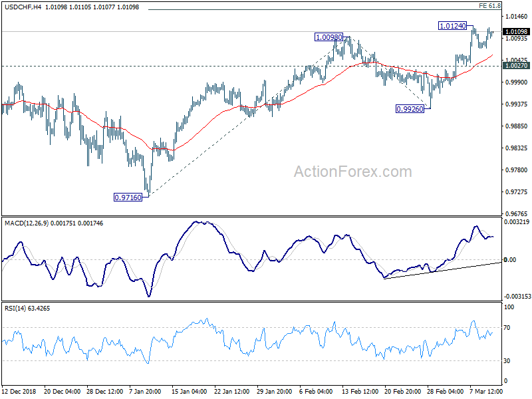The width and height of the screenshot is (532, 399).
Task: Click the 0.98325 price axis value
Action: tap(517, 148)
